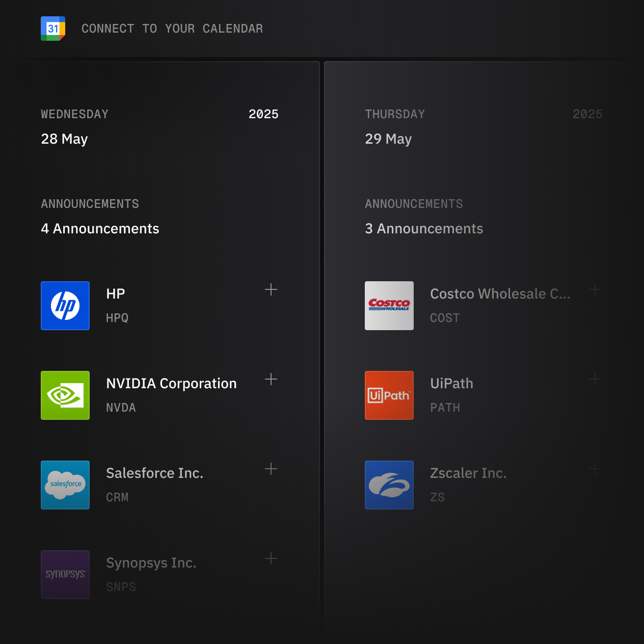The height and width of the screenshot is (644, 644).
Task: Add Costco Wholesale via plus icon
Action: tap(595, 289)
